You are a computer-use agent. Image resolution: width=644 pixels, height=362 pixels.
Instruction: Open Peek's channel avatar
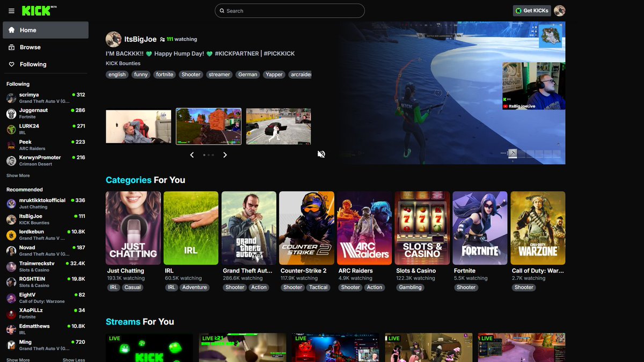point(11,145)
